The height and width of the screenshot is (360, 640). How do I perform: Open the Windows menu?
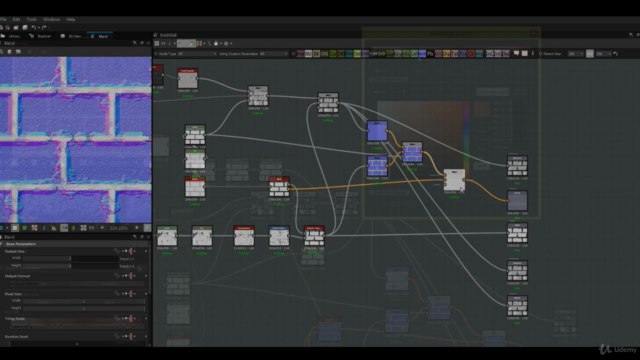tap(51, 19)
